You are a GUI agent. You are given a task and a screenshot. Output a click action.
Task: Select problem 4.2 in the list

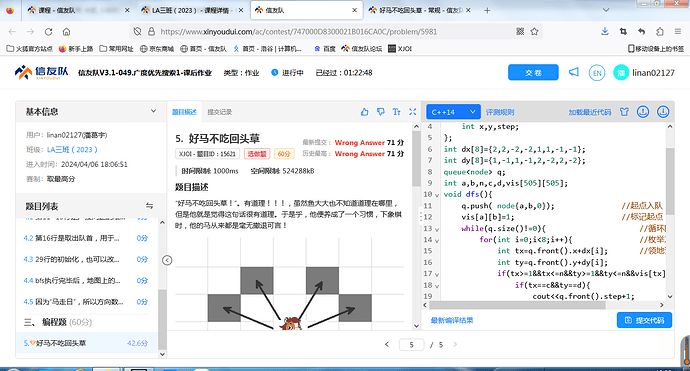[87, 238]
